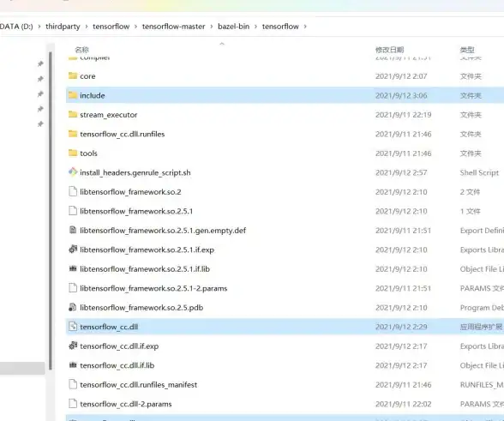
Task: Click date 2021/9/12 3:06 of include
Action: (x=401, y=95)
